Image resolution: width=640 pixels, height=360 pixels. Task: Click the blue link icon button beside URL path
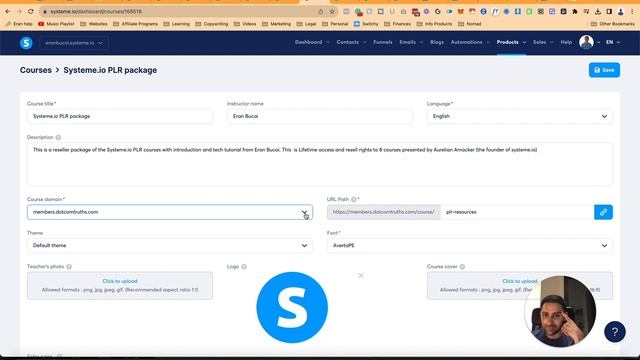click(603, 212)
